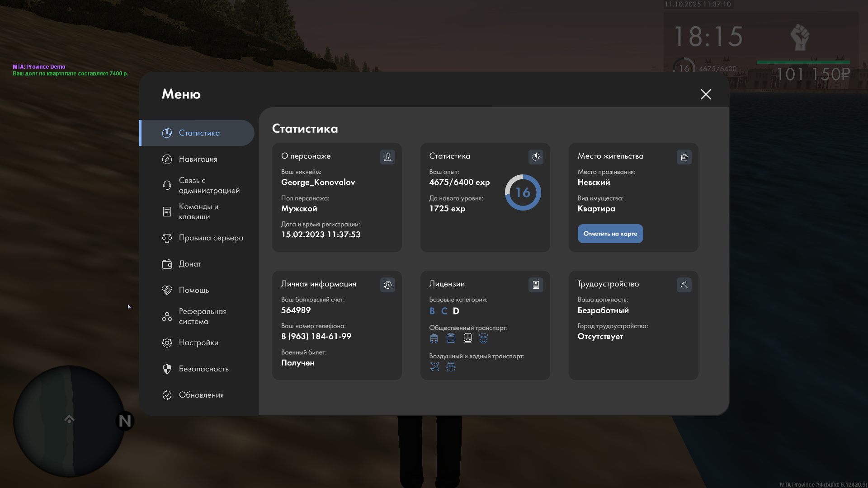Open the Обновления section

(201, 395)
